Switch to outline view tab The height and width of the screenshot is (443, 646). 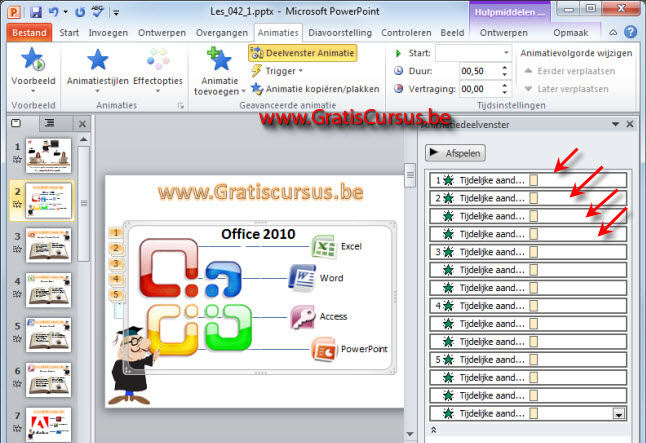[49, 122]
